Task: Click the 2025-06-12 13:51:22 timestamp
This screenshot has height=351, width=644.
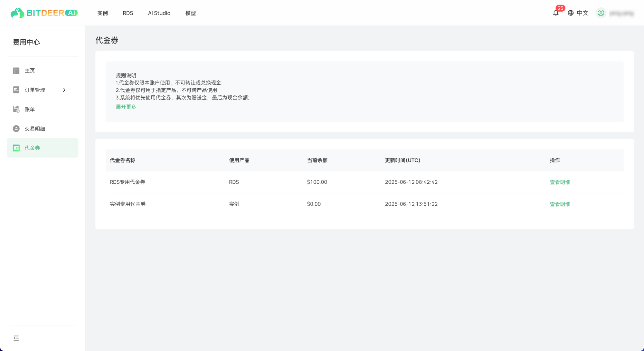Action: click(411, 204)
